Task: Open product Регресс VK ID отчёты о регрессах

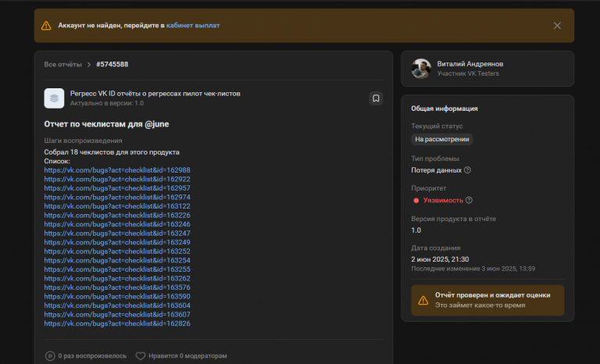Action: (155, 94)
